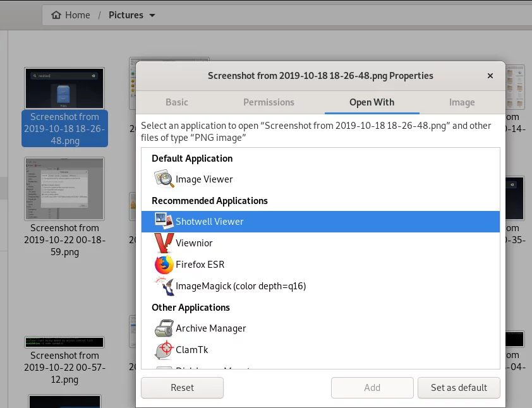The height and width of the screenshot is (408, 532).
Task: Click the ClamTk target icon
Action: click(x=164, y=350)
